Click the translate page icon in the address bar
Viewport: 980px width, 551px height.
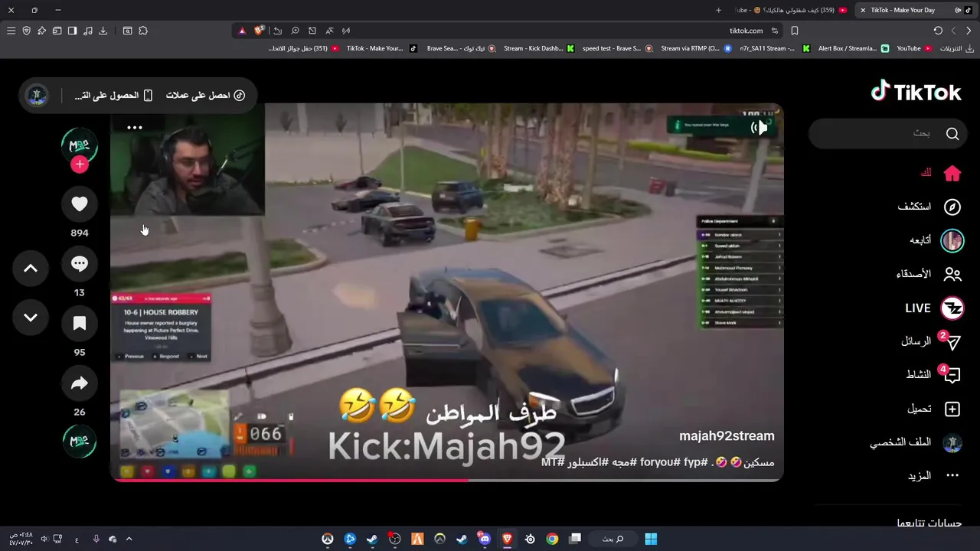click(x=329, y=31)
